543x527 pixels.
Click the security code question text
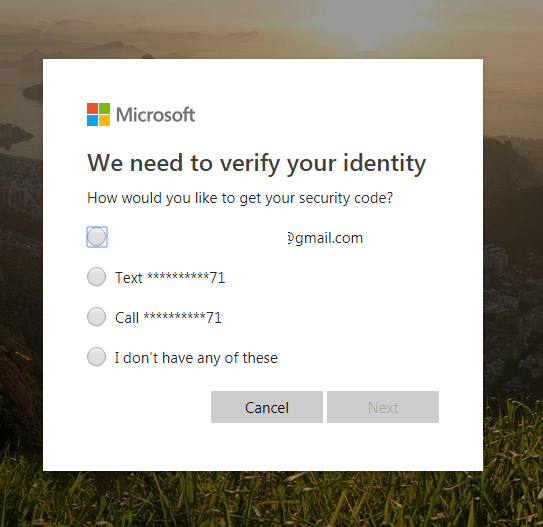[x=240, y=198]
